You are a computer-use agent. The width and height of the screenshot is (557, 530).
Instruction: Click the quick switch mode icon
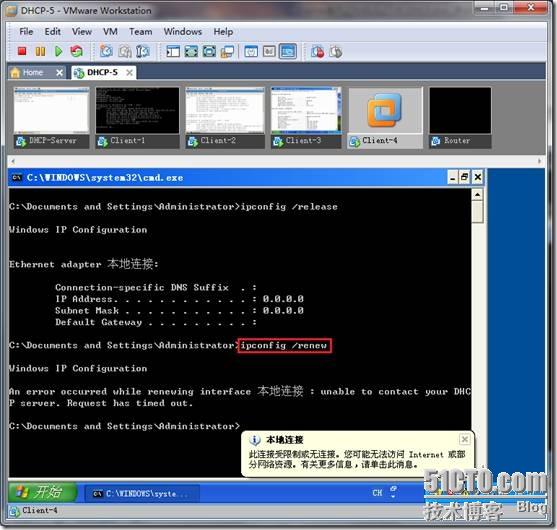point(209,52)
